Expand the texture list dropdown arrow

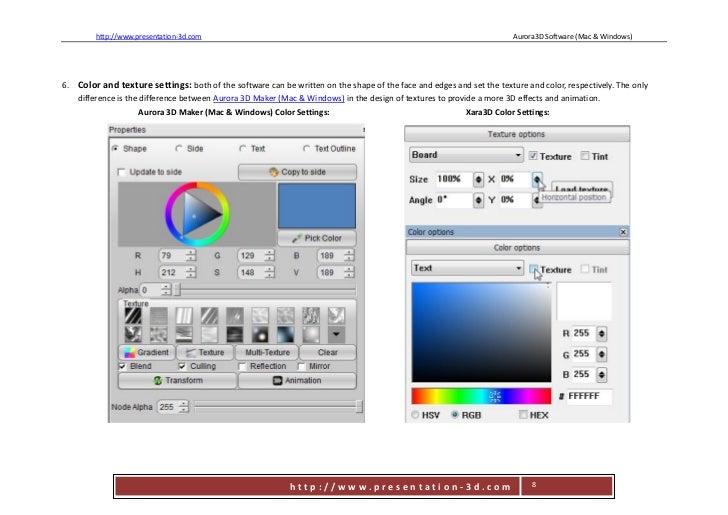click(336, 334)
